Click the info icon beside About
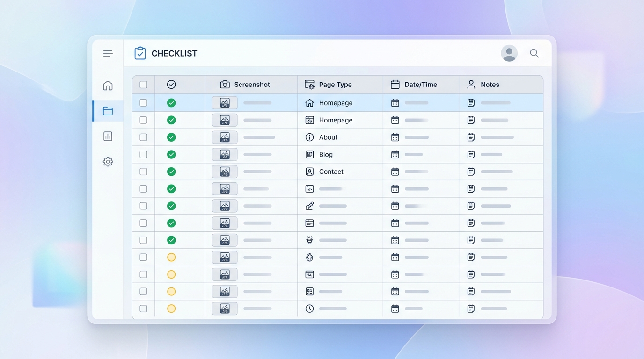 coord(309,137)
